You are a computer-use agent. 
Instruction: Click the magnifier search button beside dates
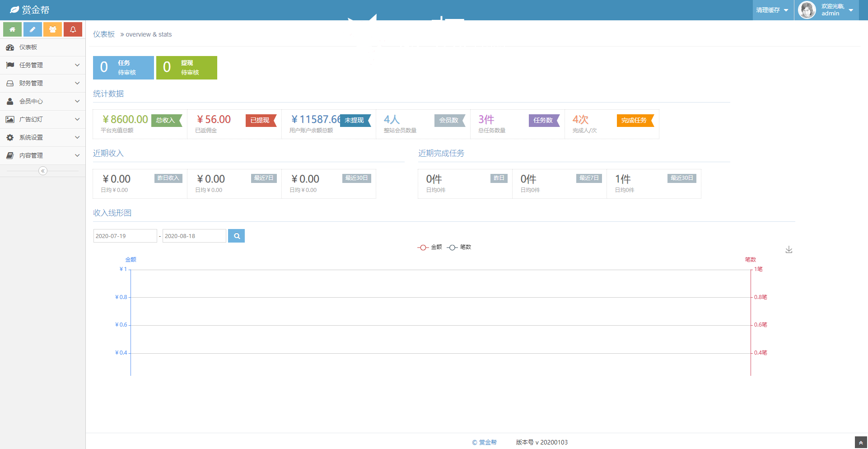pos(236,236)
